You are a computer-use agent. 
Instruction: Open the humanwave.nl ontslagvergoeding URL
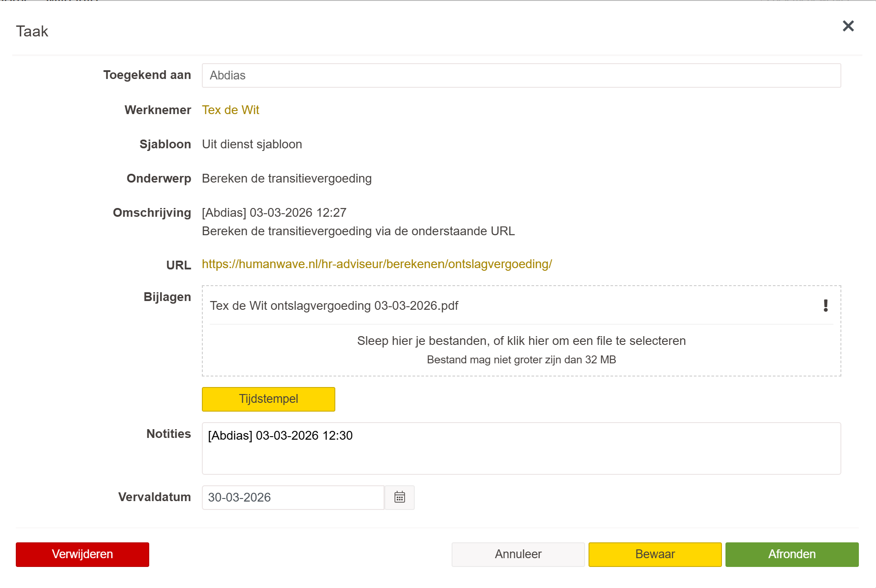pos(377,264)
